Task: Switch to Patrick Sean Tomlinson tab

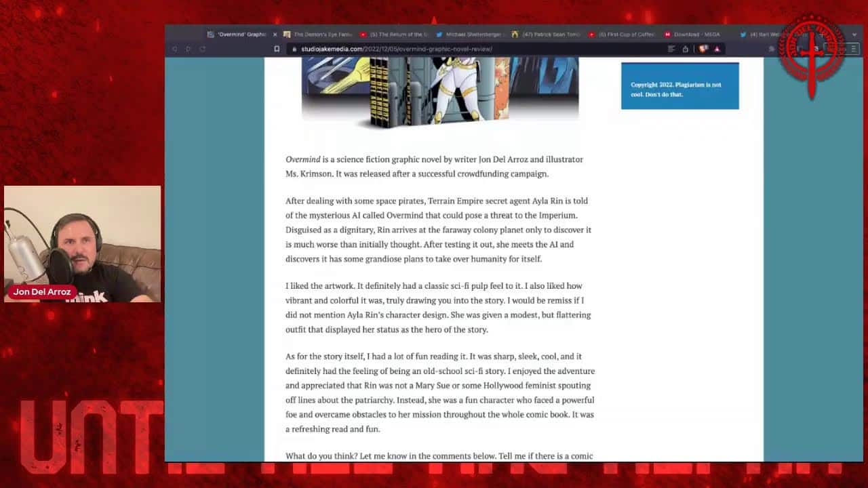Action: coord(549,35)
